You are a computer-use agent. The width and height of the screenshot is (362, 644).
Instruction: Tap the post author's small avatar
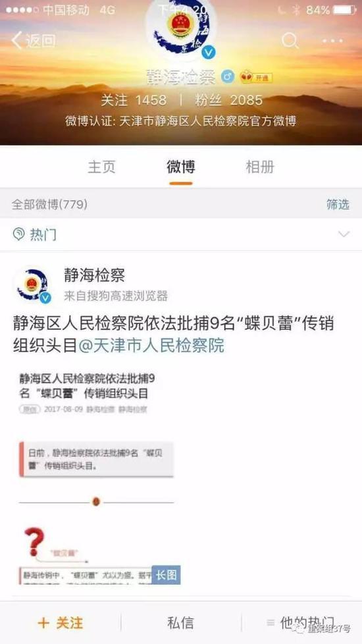click(33, 285)
